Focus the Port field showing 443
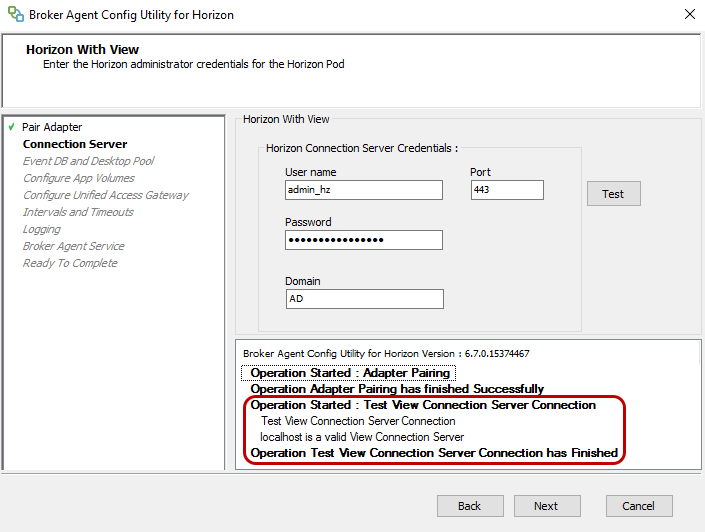Viewport: 705px width, 532px height. click(x=507, y=190)
